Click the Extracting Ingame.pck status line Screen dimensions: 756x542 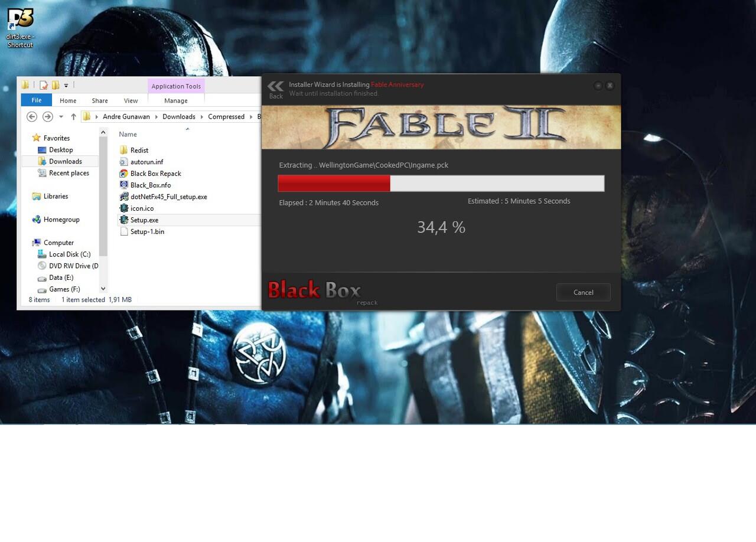click(x=364, y=165)
